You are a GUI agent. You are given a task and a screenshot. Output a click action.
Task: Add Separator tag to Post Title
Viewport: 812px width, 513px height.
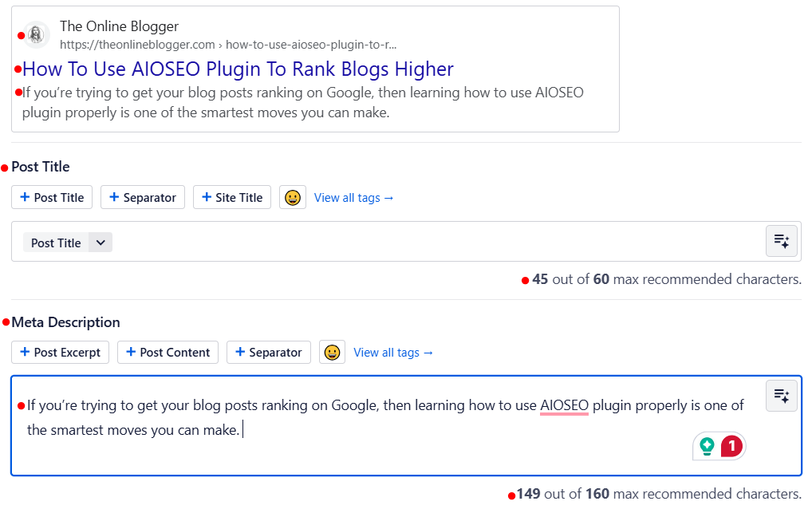143,198
